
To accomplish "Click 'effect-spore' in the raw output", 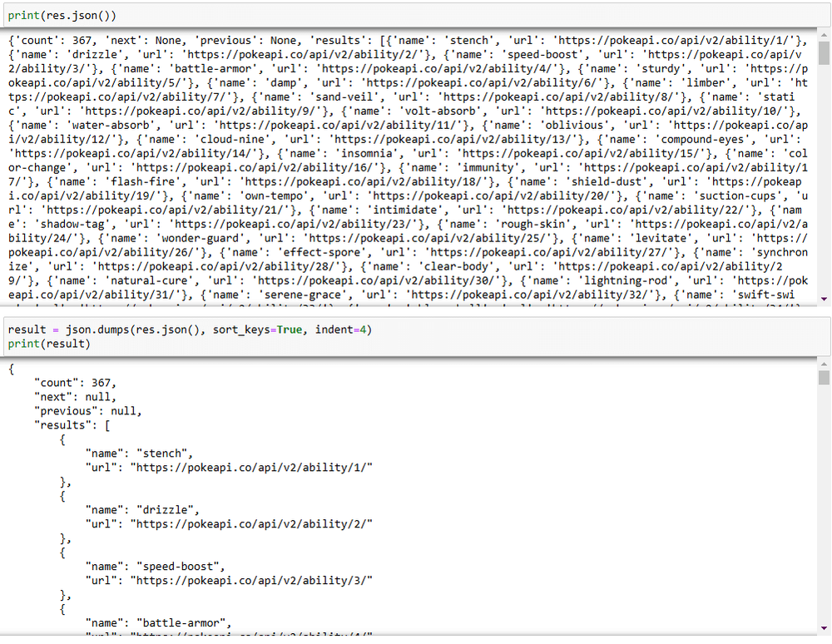I will click(x=321, y=252).
